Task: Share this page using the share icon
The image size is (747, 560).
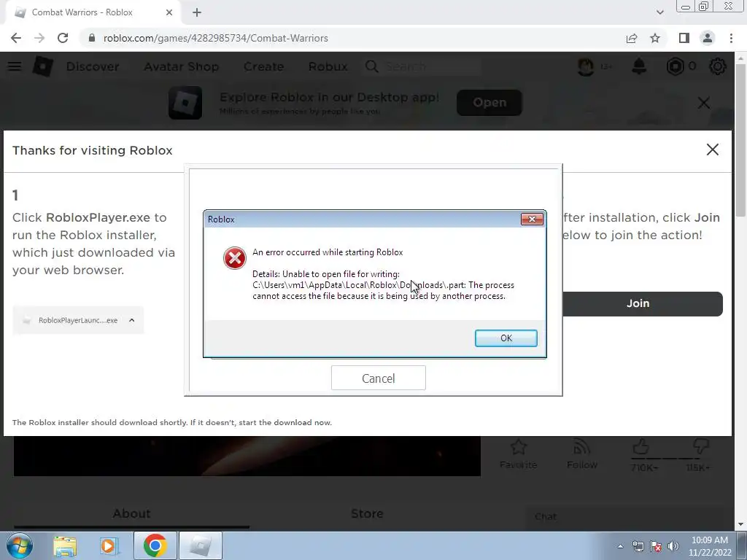Action: (x=632, y=38)
